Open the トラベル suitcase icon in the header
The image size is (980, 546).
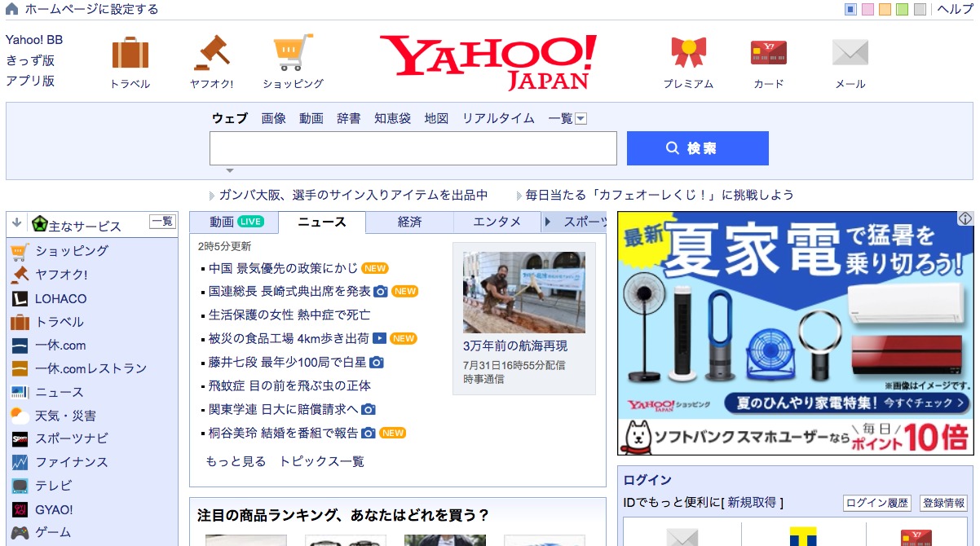coord(130,53)
